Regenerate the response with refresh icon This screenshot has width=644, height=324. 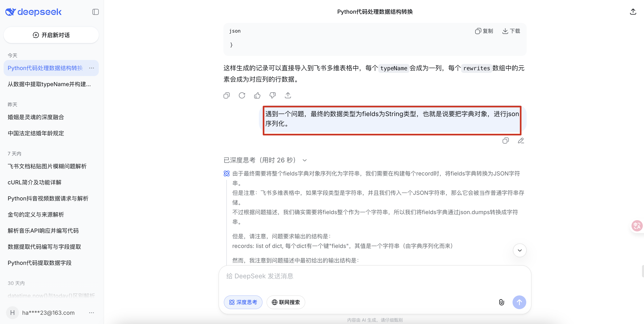point(242,95)
